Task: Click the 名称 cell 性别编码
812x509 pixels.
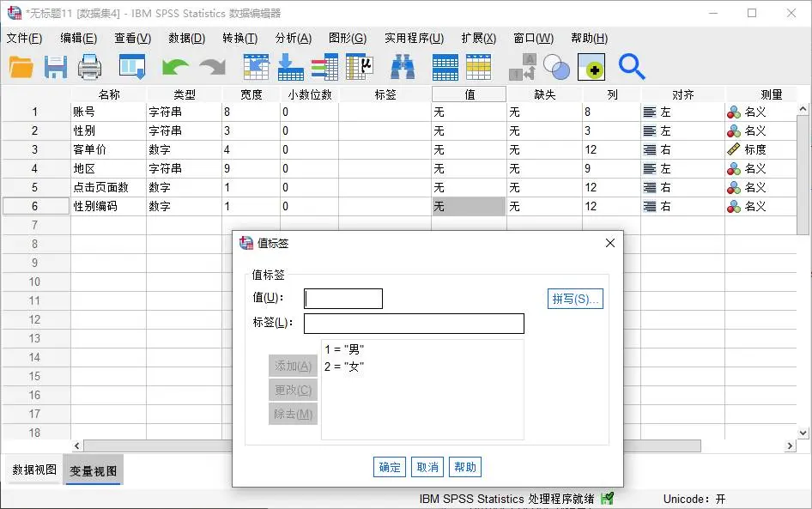Action: click(x=108, y=207)
